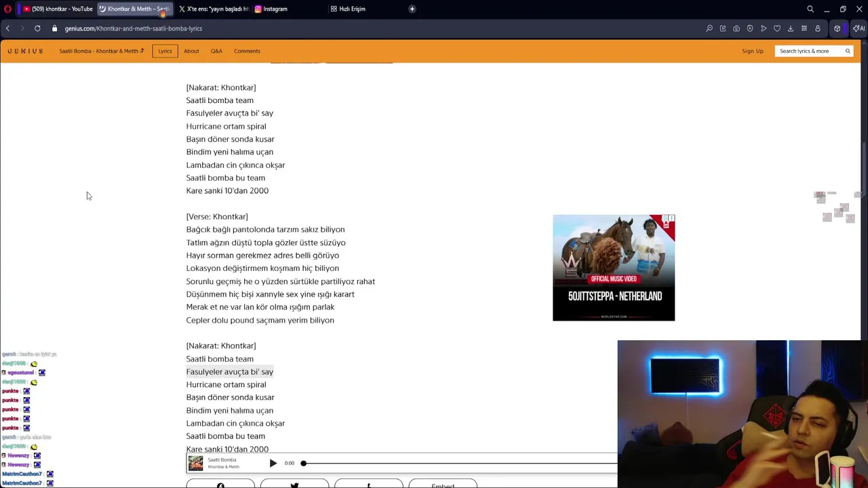Open the easy setup sliders icon
This screenshot has height=488, width=868.
click(x=804, y=28)
